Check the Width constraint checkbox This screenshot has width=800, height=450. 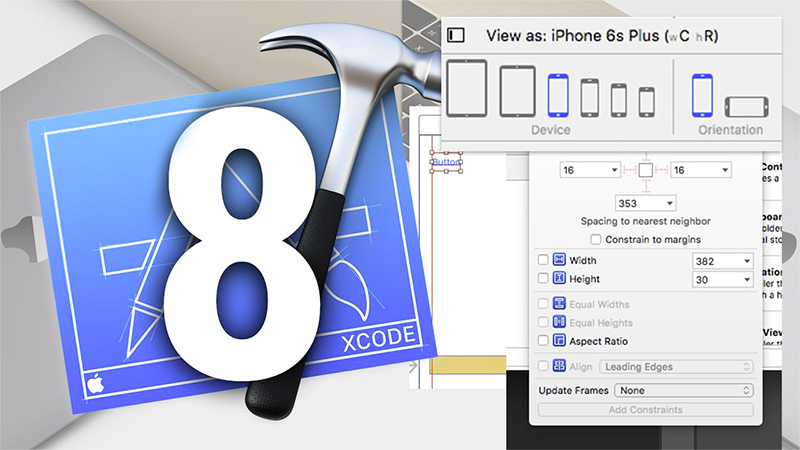(543, 261)
